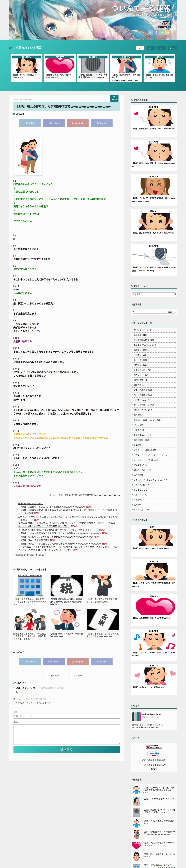Screen dimensions: 186x868
Task: Follow the >>6 anchor in comment 10
Action: point(16,290)
